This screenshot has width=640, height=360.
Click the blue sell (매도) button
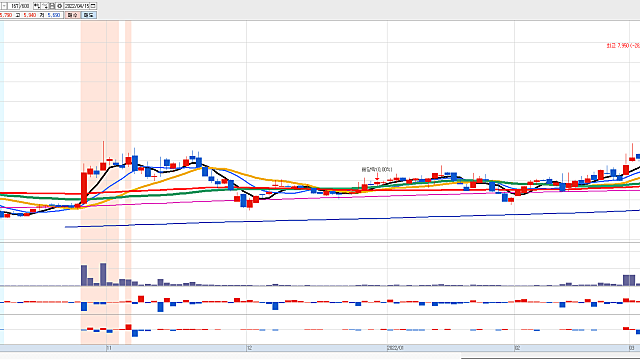pyautogui.click(x=89, y=15)
